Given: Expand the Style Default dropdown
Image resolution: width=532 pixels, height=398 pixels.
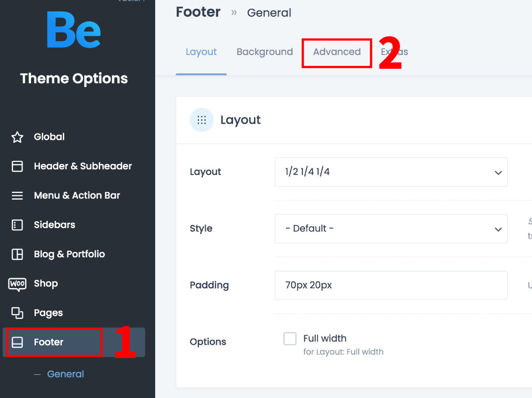Looking at the screenshot, I should [x=391, y=229].
